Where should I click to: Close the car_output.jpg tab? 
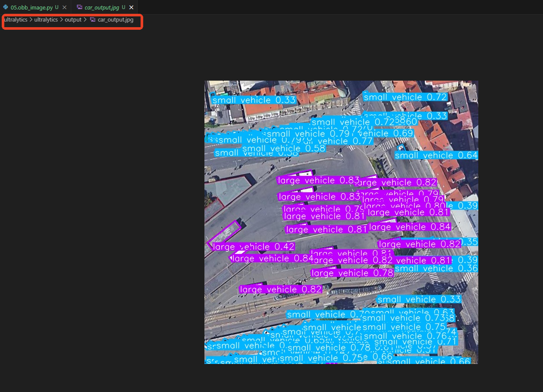(x=131, y=7)
